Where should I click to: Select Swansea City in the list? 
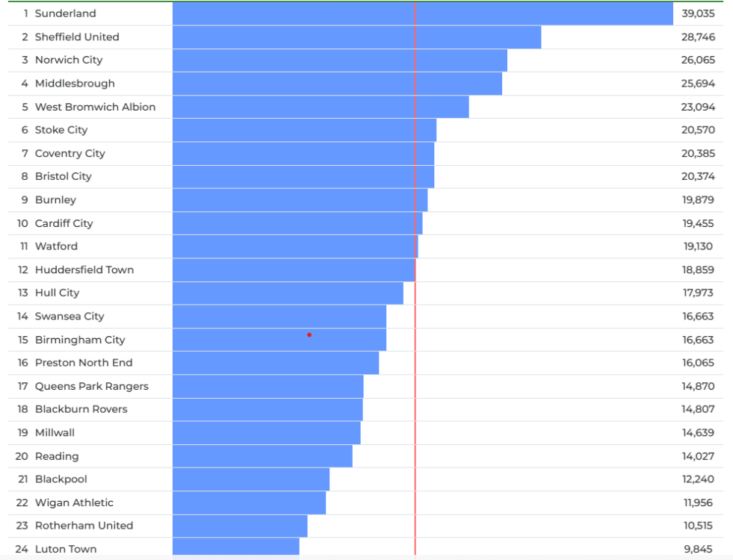click(69, 316)
